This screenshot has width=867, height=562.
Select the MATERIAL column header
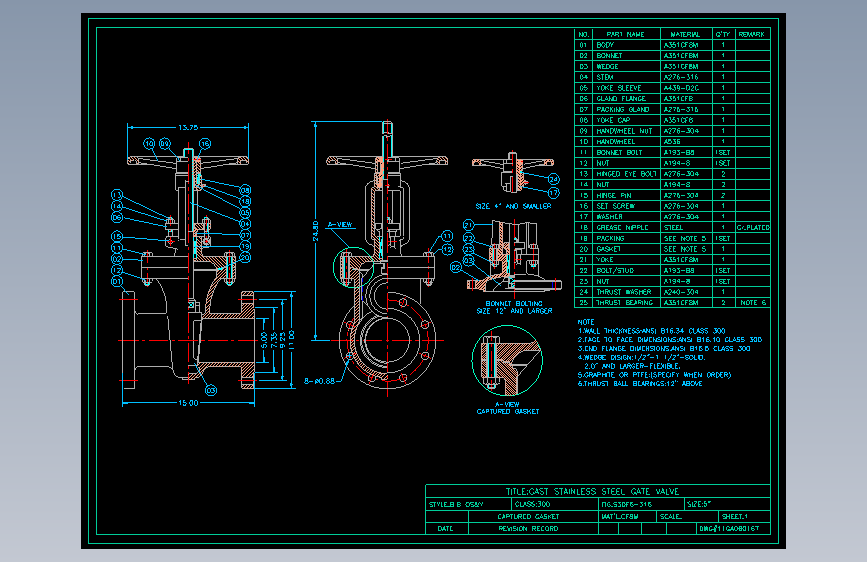[x=685, y=34]
